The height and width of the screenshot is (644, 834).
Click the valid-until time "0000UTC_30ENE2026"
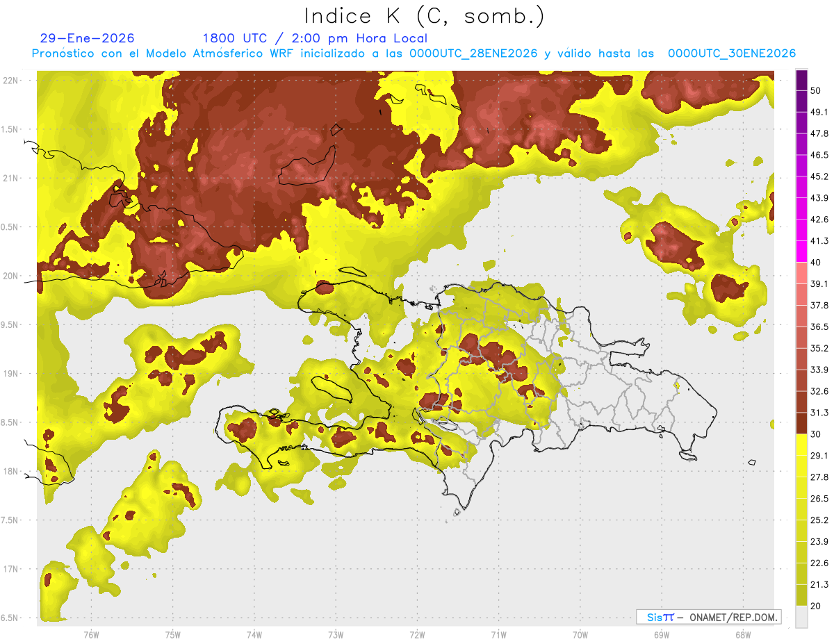pos(732,53)
